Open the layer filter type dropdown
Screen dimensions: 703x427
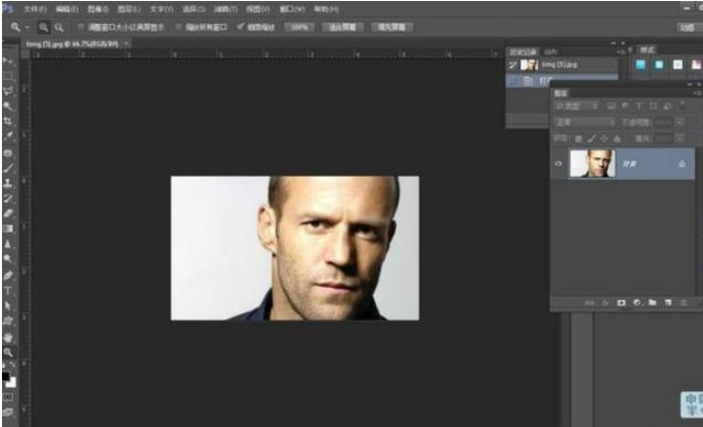pyautogui.click(x=577, y=107)
